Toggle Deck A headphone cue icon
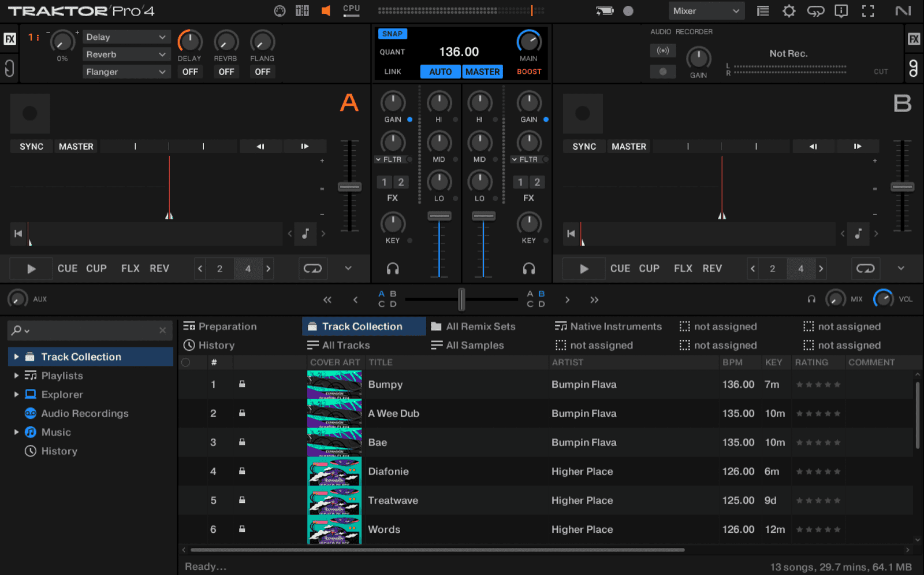Screen dimensions: 924x575 point(393,268)
